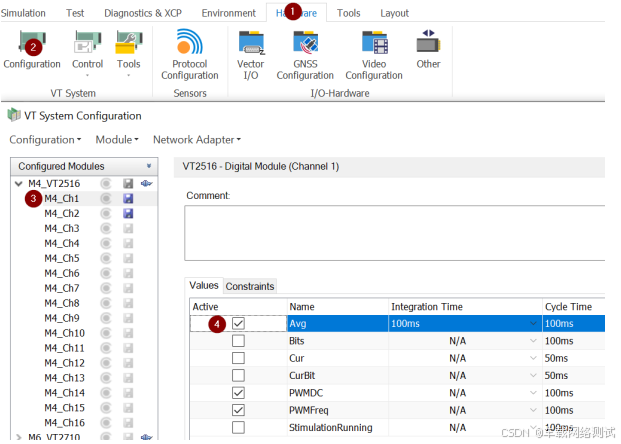Click the VT System Configuration window icon
The image size is (621, 444).
pos(14,115)
